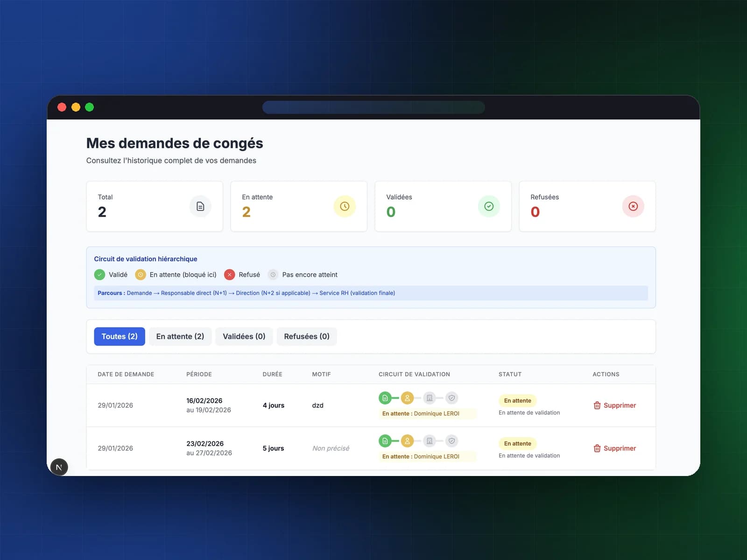747x560 pixels.
Task: Click the PÉRIODE column header
Action: coord(199,374)
